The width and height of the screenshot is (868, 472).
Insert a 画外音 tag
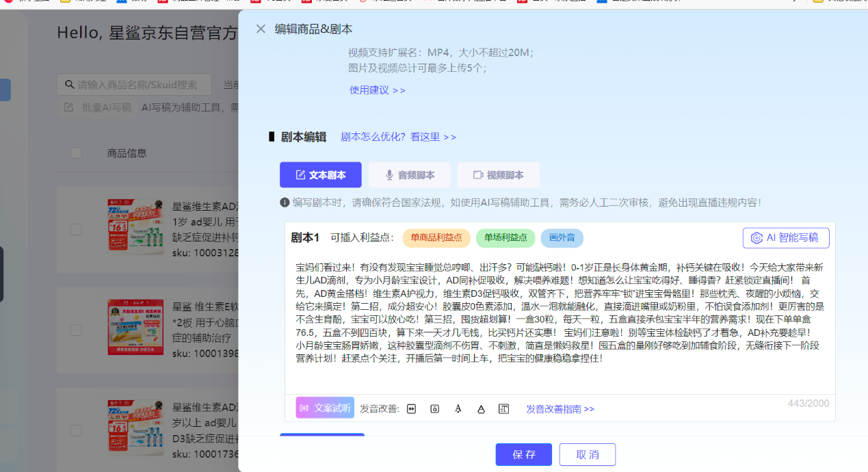(x=562, y=237)
